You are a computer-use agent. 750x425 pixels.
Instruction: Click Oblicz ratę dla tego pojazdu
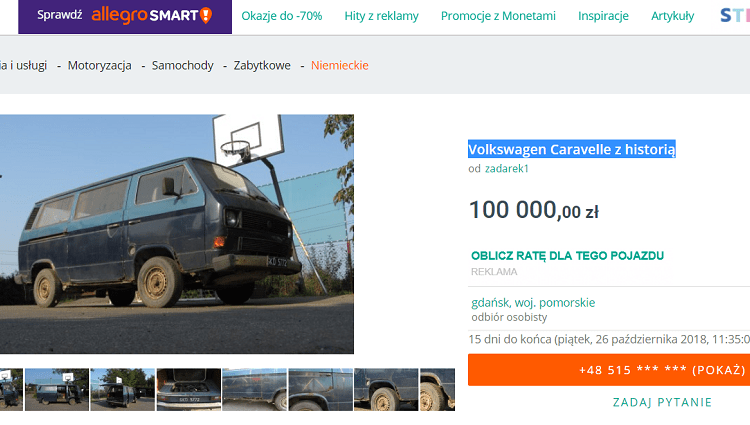pyautogui.click(x=567, y=255)
